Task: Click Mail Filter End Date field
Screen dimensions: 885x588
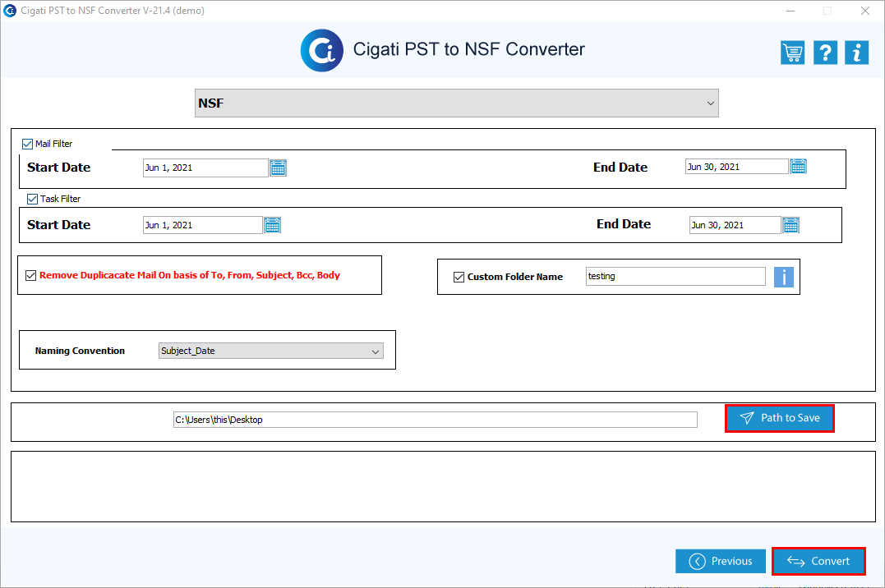Action: pyautogui.click(x=736, y=167)
